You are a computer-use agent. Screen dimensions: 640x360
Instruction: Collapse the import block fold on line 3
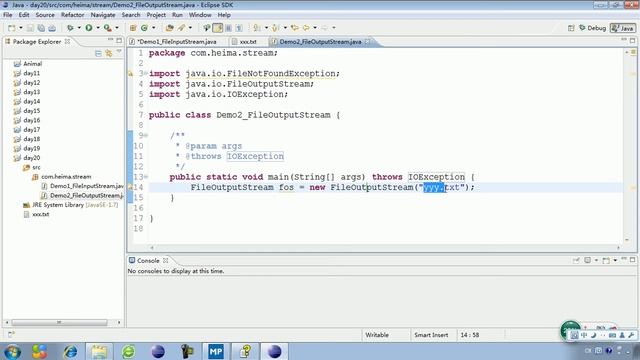pyautogui.click(x=146, y=73)
